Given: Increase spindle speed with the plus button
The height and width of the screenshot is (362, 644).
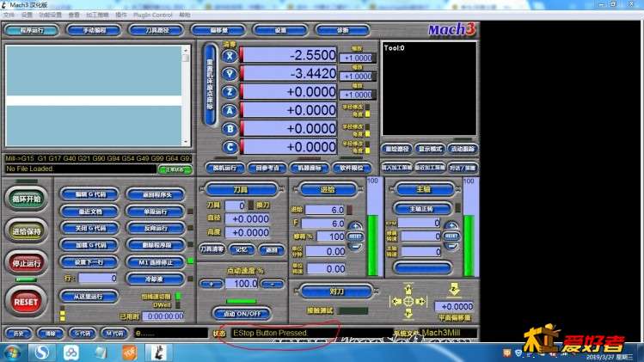Looking at the screenshot, I should tap(451, 226).
